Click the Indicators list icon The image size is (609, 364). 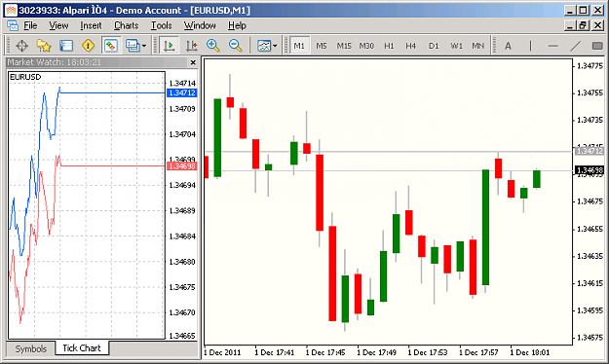pyautogui.click(x=264, y=46)
